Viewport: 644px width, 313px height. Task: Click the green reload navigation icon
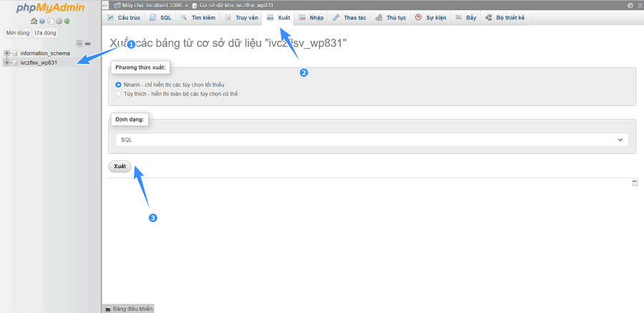67,21
